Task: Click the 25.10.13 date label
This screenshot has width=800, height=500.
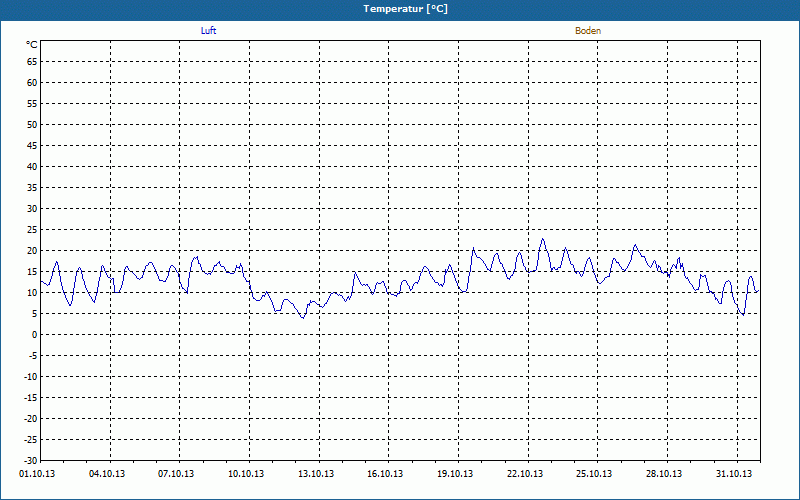Action: tap(594, 474)
